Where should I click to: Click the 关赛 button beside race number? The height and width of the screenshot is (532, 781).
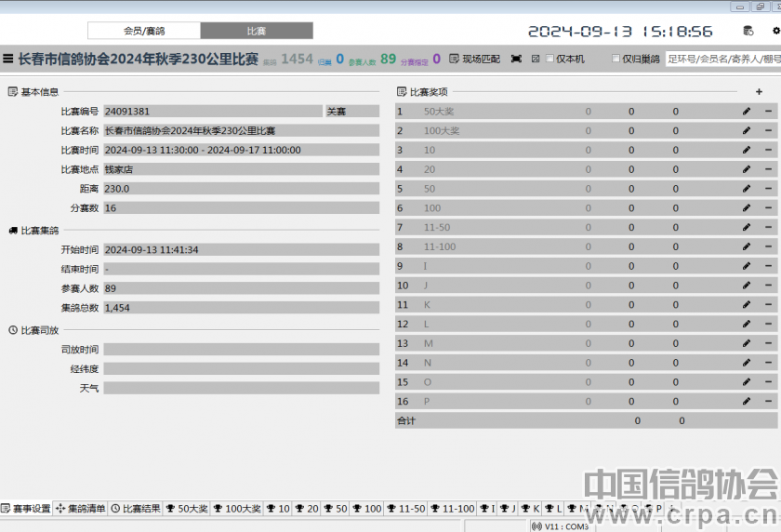click(352, 111)
